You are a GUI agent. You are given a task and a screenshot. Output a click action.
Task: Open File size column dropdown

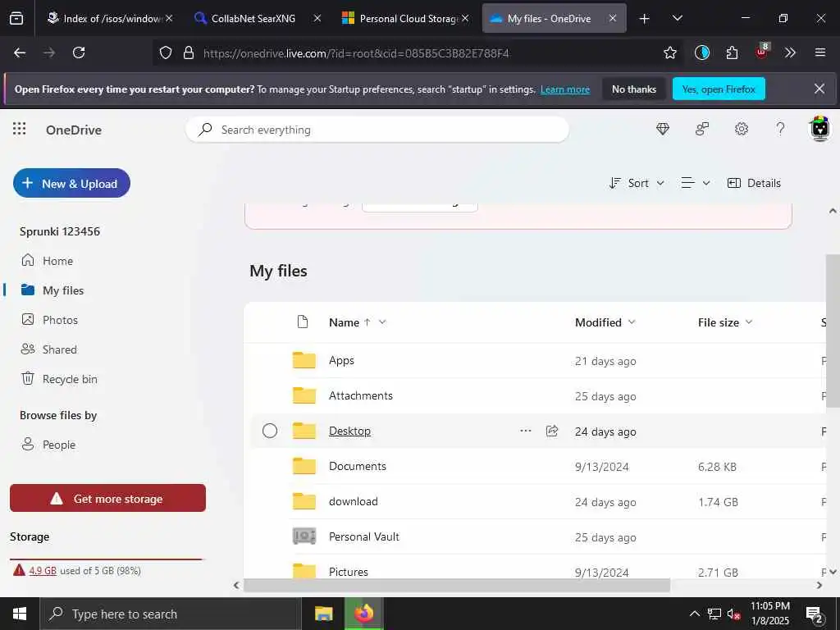pos(725,322)
